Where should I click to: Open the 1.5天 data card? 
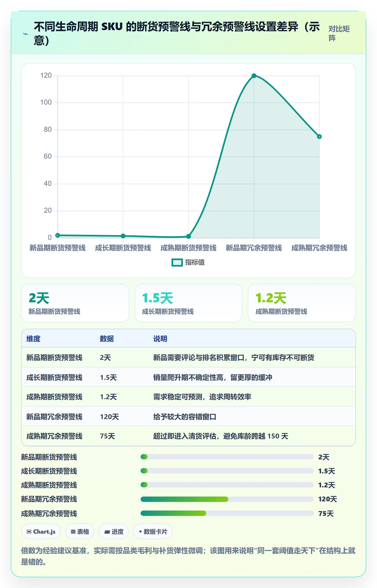click(188, 303)
